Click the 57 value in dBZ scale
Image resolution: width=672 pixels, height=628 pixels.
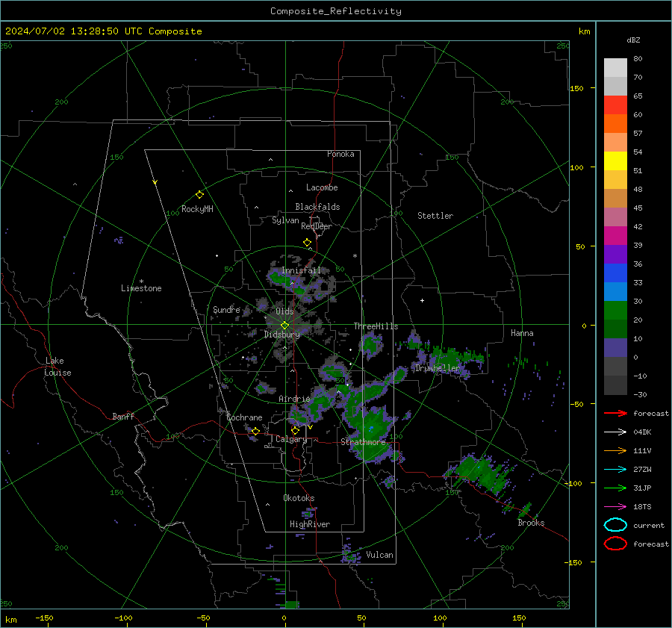(638, 134)
